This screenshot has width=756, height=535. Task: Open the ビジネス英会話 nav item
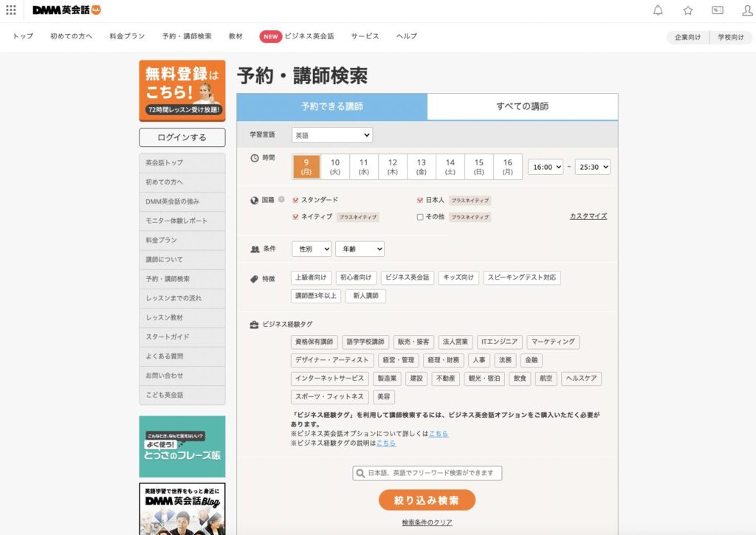pos(309,36)
